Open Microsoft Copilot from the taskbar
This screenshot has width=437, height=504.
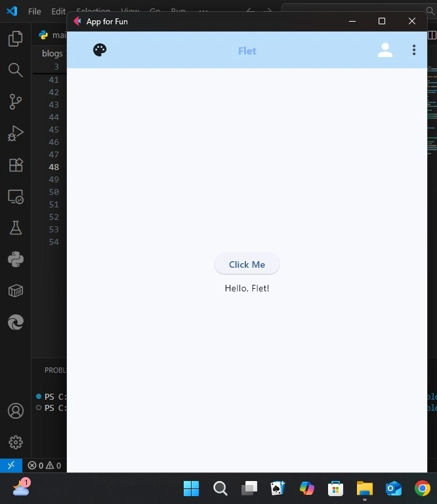click(307, 488)
